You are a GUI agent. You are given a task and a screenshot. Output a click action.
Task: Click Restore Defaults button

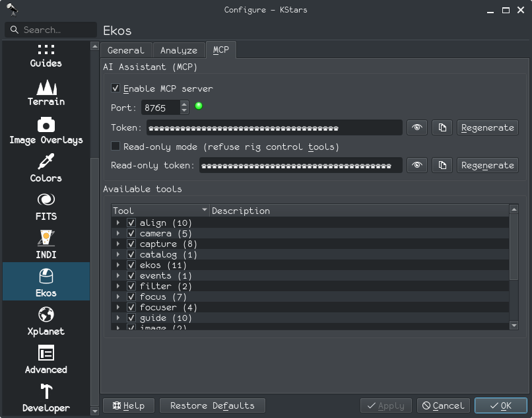pos(213,405)
